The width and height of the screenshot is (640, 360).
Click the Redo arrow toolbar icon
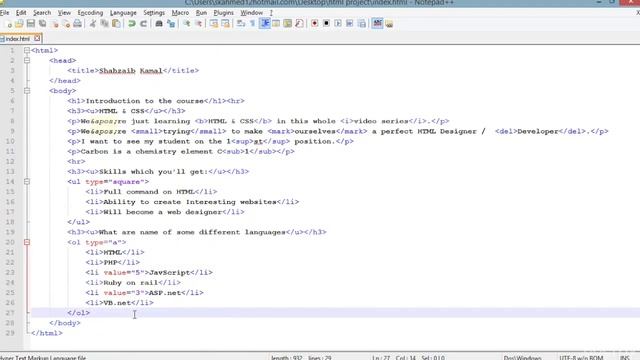point(143,24)
